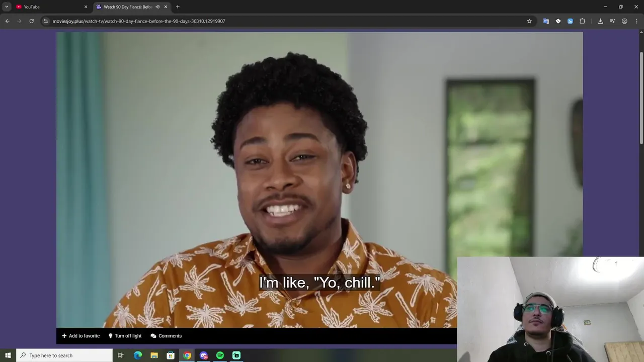The width and height of the screenshot is (644, 362).
Task: Go forward to the next page
Action: click(x=19, y=21)
